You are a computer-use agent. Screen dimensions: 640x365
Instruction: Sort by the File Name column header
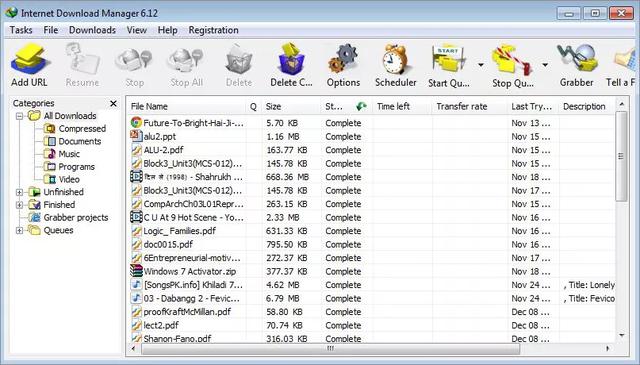pyautogui.click(x=187, y=107)
